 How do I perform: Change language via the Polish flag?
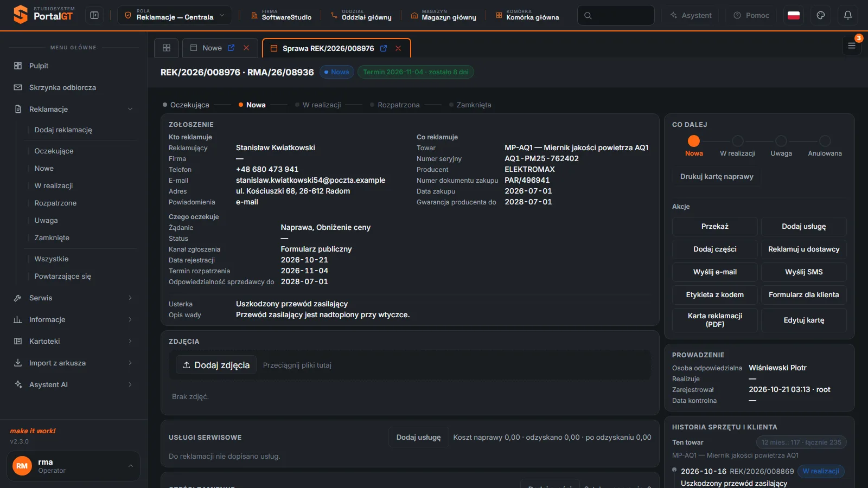click(x=794, y=15)
